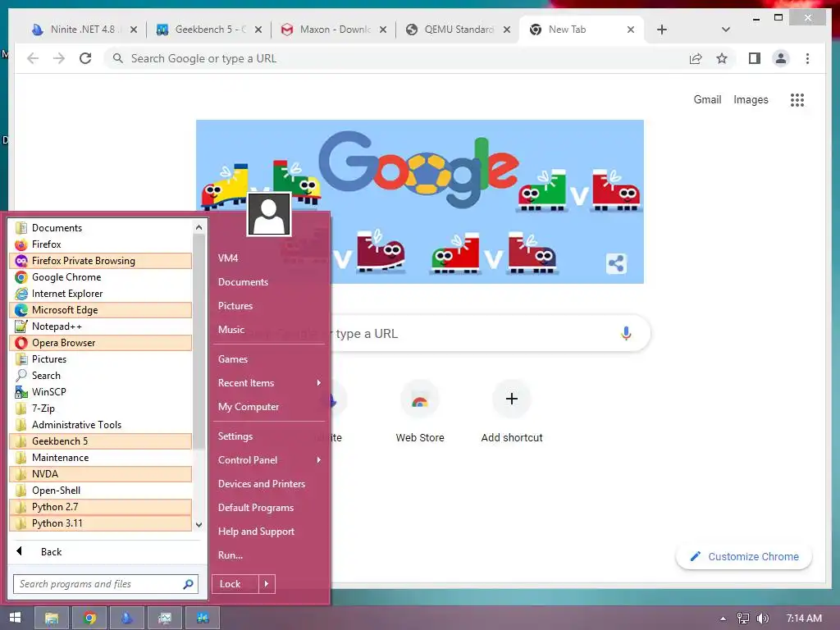Viewport: 840px width, 630px height.
Task: Expand the Open-Shell folder
Action: (100, 491)
